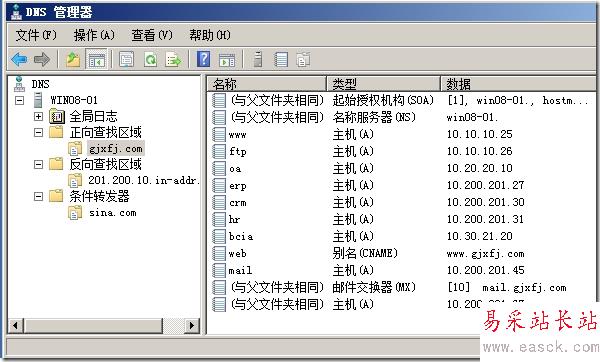The width and height of the screenshot is (600, 362).
Task: Select the sina.com forwarder in tree
Action: pos(112,213)
